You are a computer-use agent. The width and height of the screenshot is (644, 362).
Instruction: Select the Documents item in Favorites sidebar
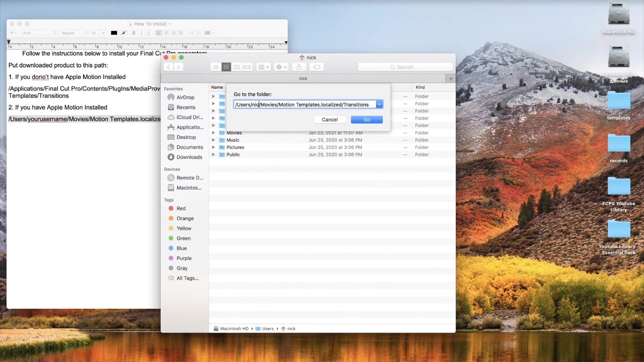(189, 147)
